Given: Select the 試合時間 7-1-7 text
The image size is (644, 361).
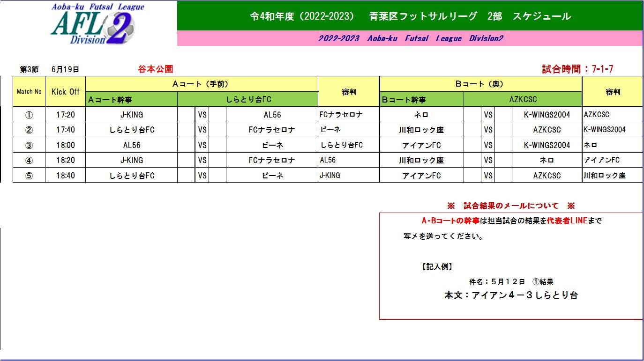Looking at the screenshot, I should pos(577,69).
